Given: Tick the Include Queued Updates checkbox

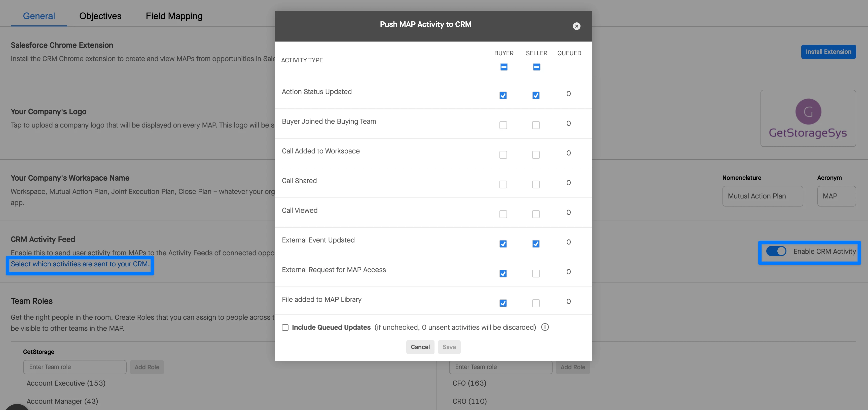Looking at the screenshot, I should (x=285, y=327).
